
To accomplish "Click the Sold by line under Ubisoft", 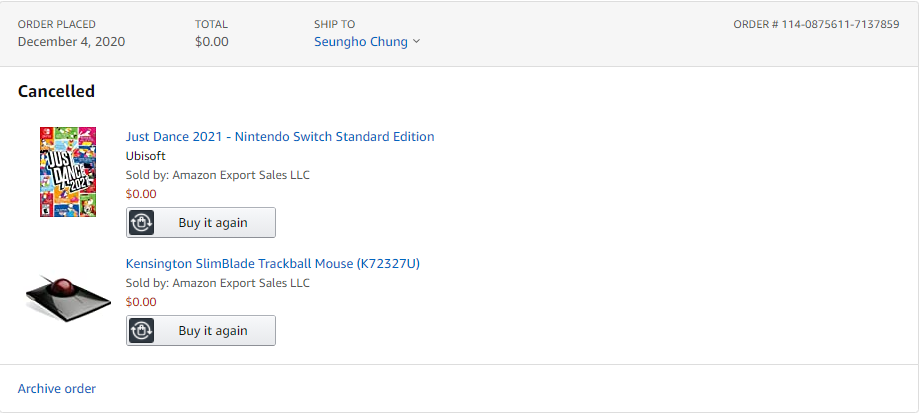I will [x=218, y=175].
